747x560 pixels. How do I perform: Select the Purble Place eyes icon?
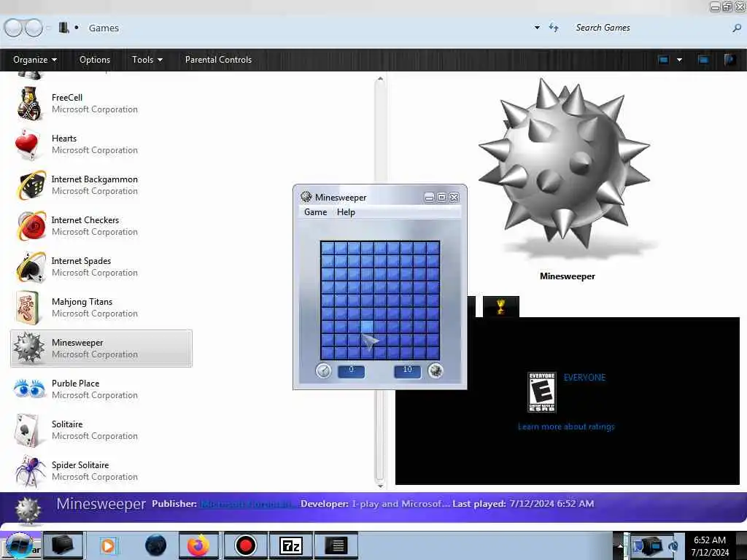[x=29, y=389]
